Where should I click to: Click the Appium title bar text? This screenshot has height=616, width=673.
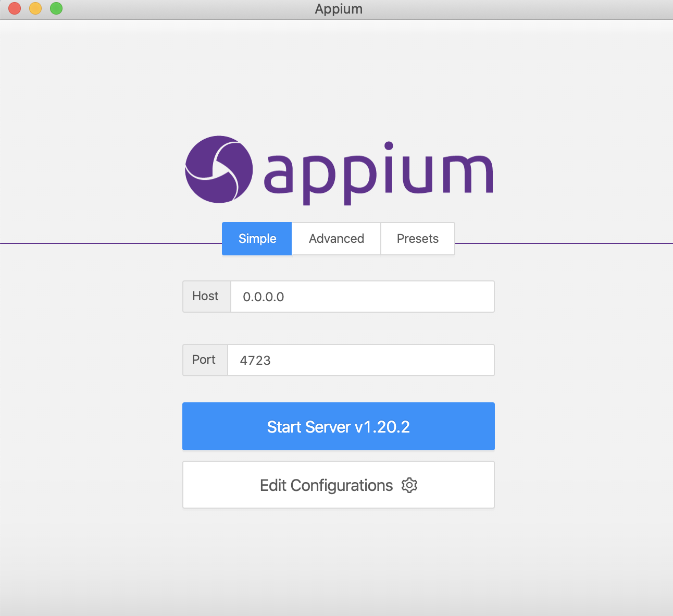(x=339, y=9)
